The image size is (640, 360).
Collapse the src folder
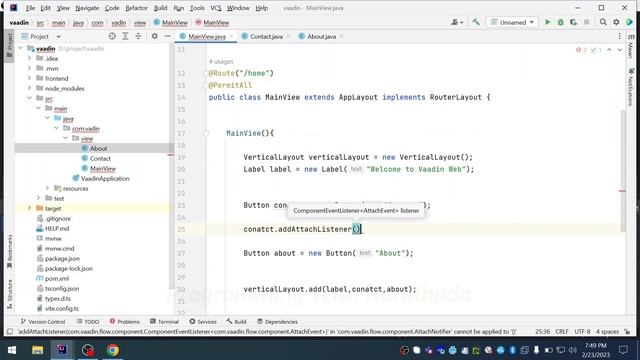[x=29, y=98]
